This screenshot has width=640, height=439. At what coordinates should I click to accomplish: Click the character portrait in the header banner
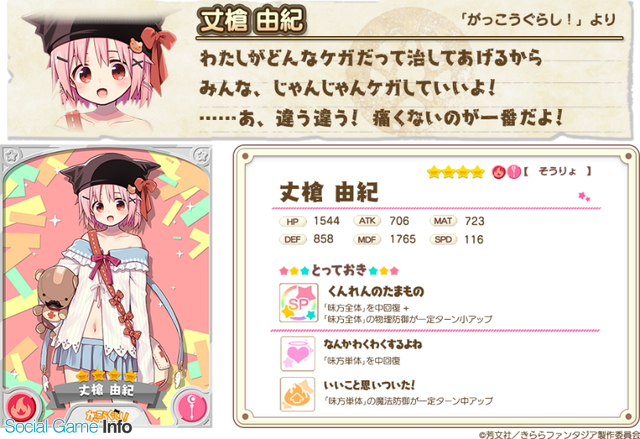click(x=100, y=68)
